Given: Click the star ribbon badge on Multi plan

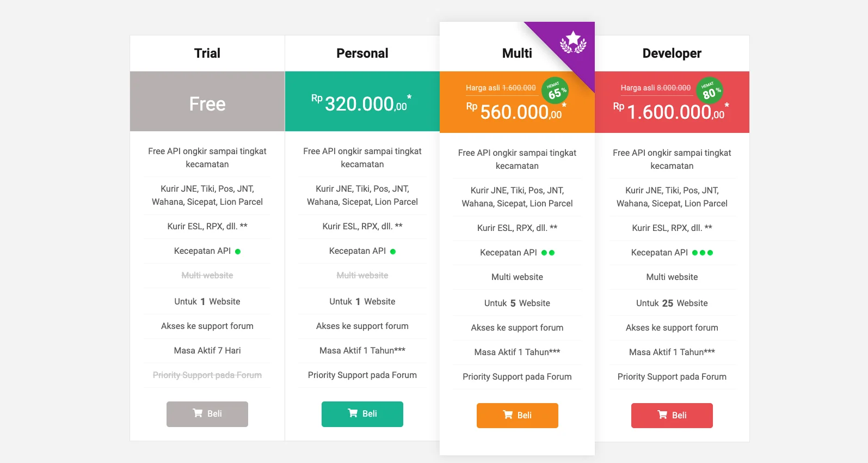Looking at the screenshot, I should 573,41.
